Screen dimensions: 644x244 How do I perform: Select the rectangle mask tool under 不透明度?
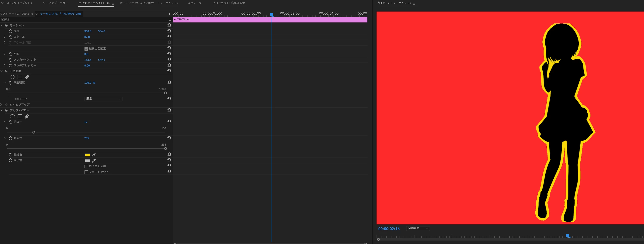[x=20, y=77]
